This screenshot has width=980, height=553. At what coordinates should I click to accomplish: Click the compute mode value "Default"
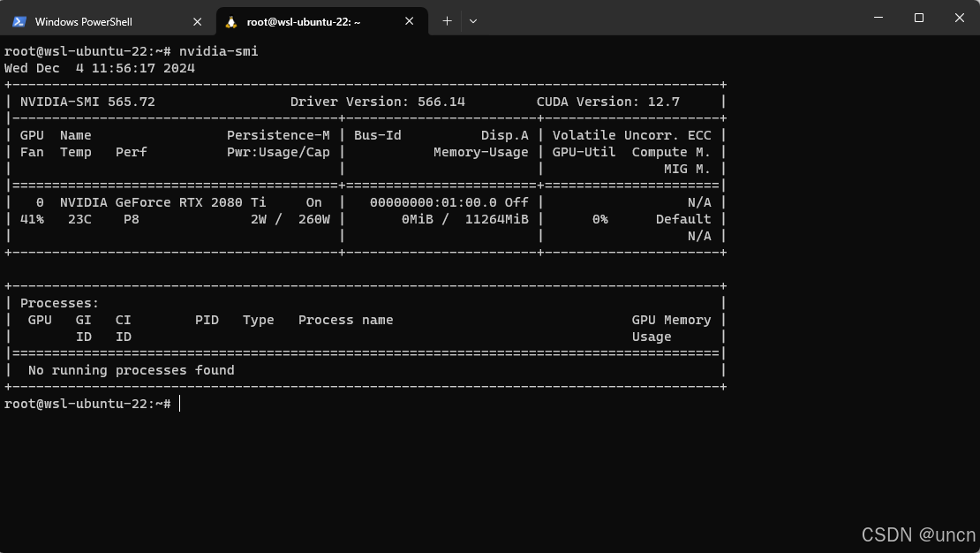click(x=683, y=220)
